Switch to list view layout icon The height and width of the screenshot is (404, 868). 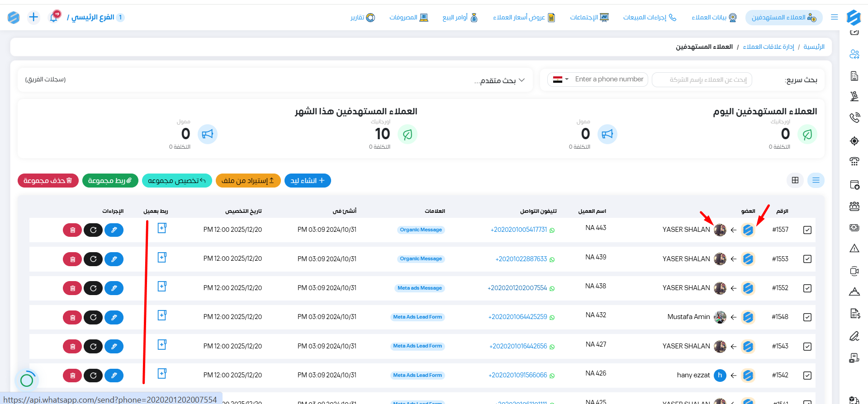[816, 180]
